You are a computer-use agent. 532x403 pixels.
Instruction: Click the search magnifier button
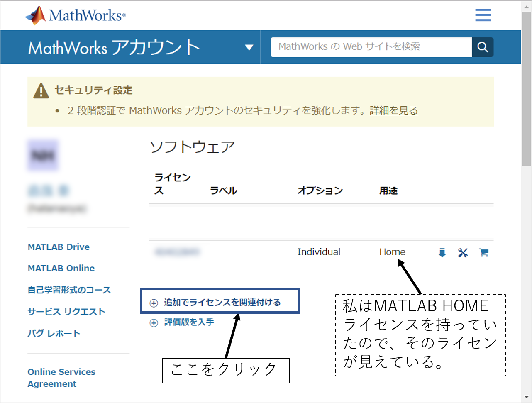483,47
